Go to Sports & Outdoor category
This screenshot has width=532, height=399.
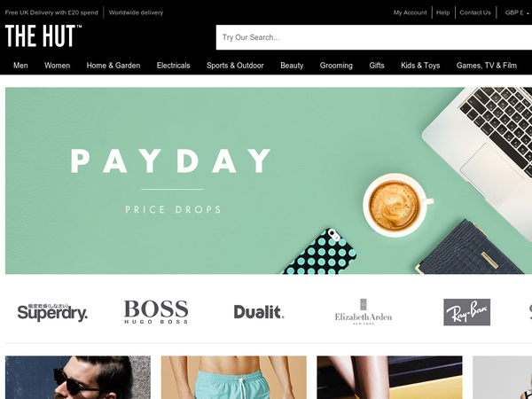point(235,66)
